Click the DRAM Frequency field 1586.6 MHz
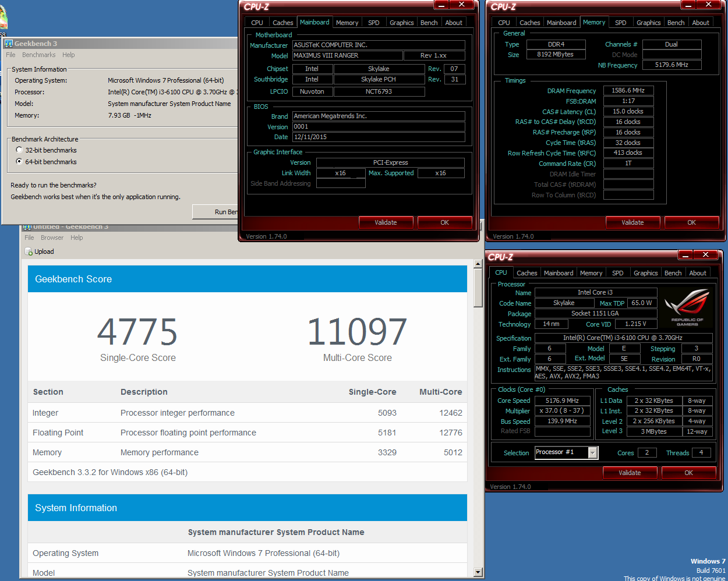The image size is (728, 581). 628,90
